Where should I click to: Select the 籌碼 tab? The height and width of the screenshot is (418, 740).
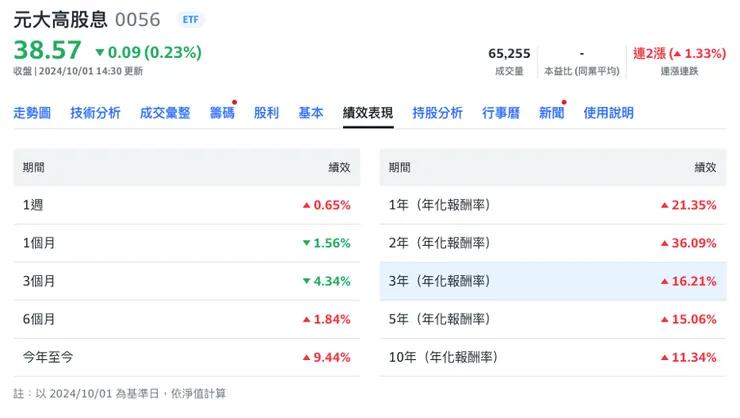coord(222,113)
